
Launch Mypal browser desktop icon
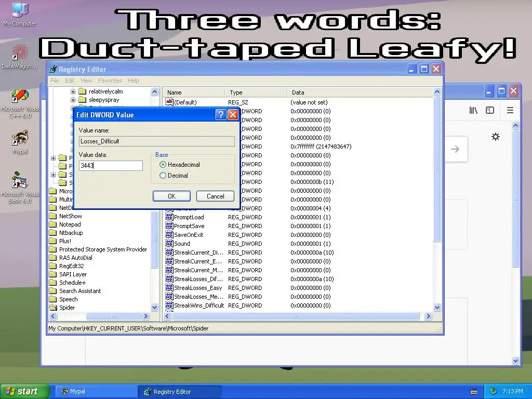pos(20,142)
